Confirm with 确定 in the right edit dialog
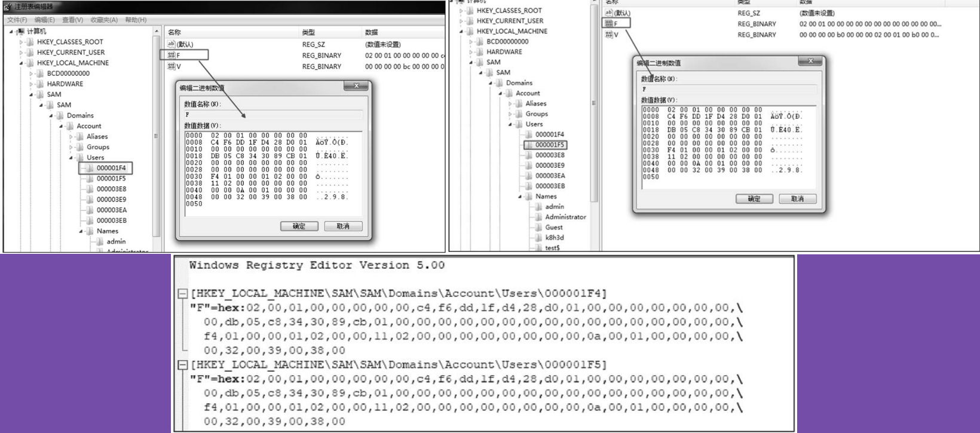This screenshot has height=433, width=980. click(754, 199)
